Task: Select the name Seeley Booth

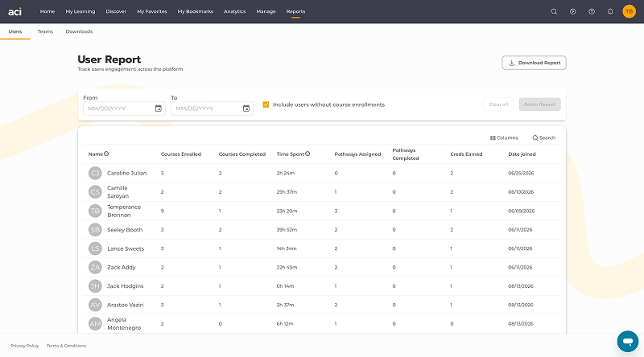Action: [125, 230]
